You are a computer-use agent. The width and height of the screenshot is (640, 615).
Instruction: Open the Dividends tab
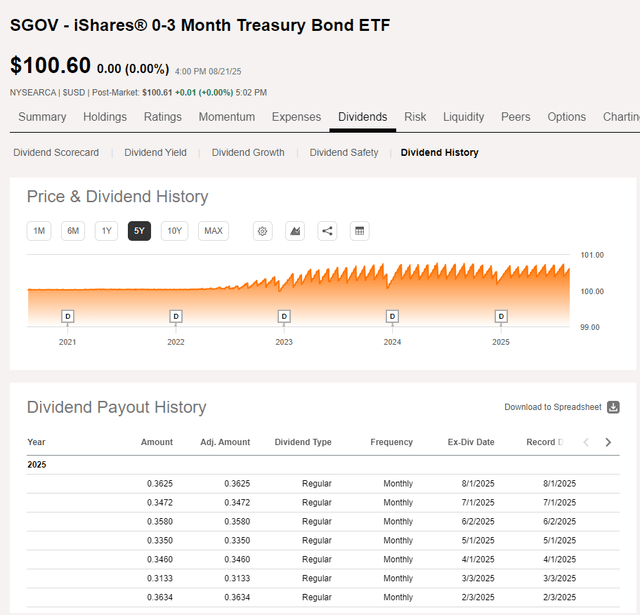(362, 117)
